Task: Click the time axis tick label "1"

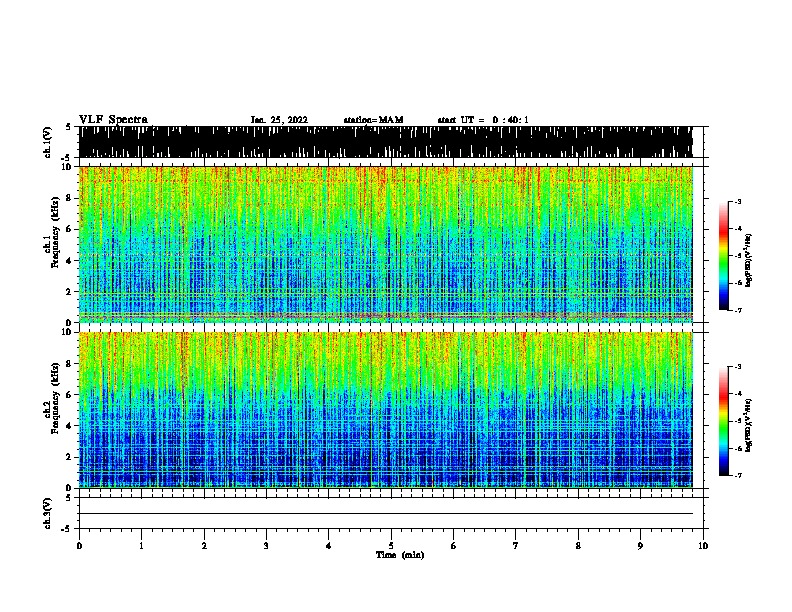Action: tap(141, 545)
